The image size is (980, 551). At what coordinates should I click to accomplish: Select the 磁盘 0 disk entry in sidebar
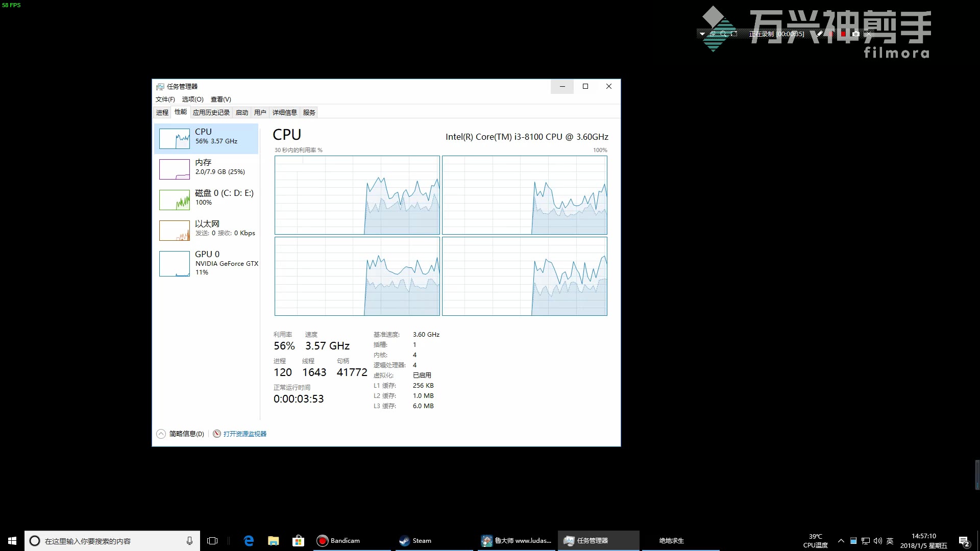pos(206,199)
